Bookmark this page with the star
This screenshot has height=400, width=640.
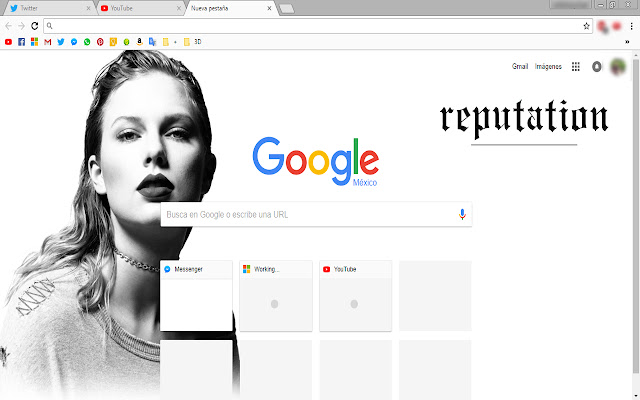[587, 26]
